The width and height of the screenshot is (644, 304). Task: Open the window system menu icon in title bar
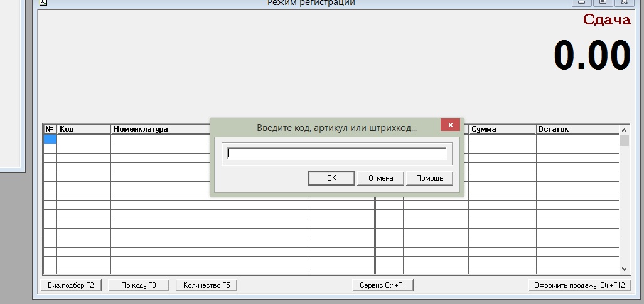tap(43, 3)
